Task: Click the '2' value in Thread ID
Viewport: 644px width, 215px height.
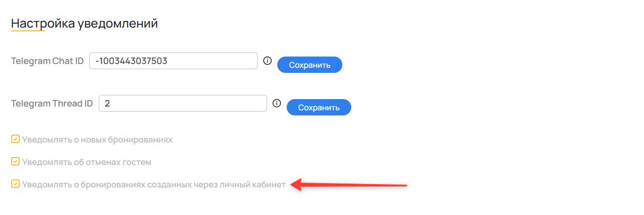Action: (x=107, y=103)
